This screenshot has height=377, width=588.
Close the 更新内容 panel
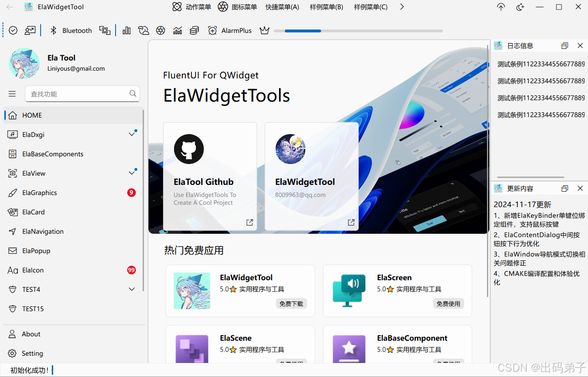580,188
